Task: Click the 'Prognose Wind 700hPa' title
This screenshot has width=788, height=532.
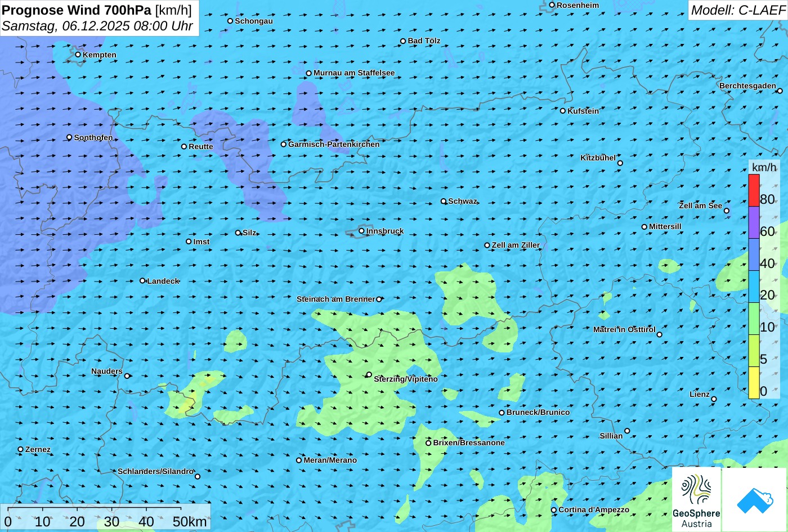Action: (x=77, y=10)
